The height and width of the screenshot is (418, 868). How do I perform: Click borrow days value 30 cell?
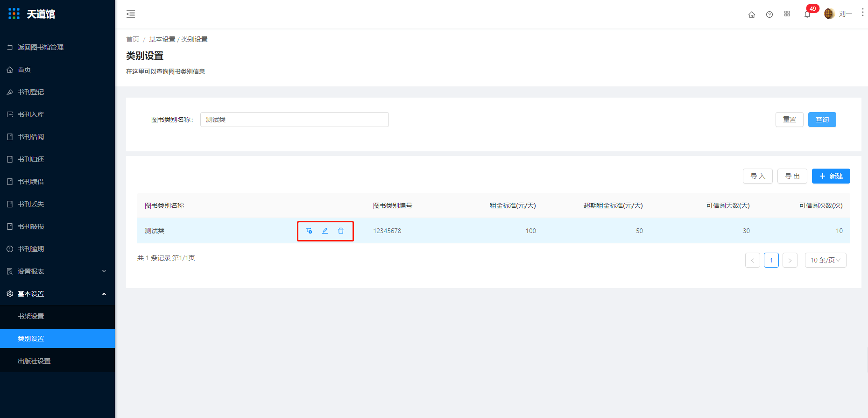click(746, 231)
